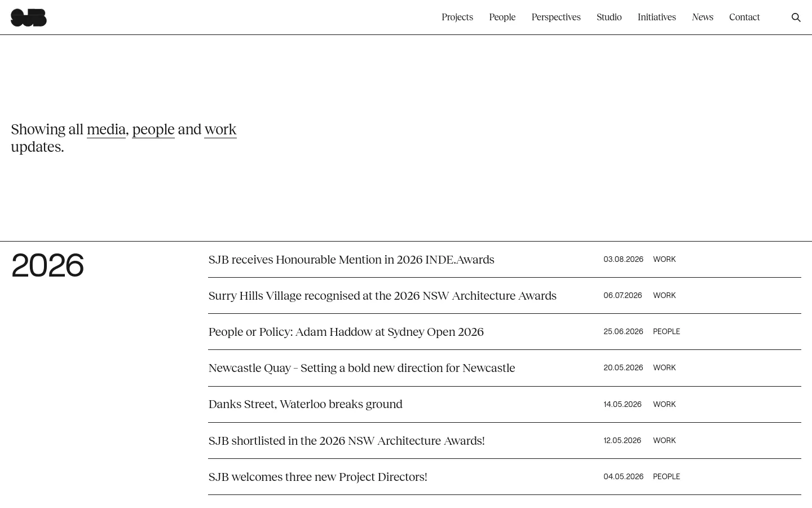Filter updates by the work link
This screenshot has width=812, height=508.
point(220,129)
